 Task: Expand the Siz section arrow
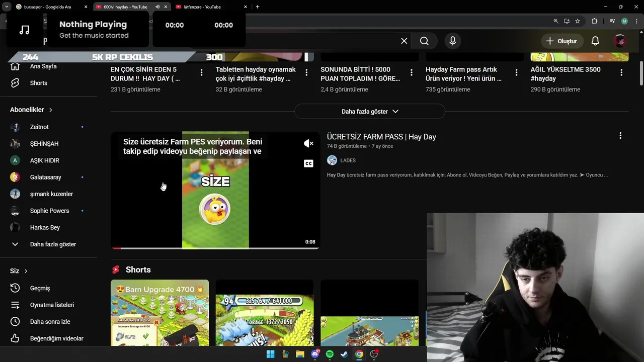[26, 271]
